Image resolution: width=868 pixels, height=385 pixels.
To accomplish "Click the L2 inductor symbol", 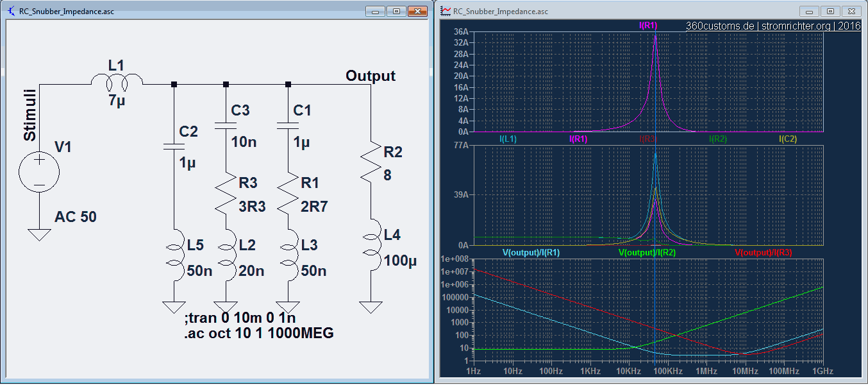I will [x=228, y=255].
